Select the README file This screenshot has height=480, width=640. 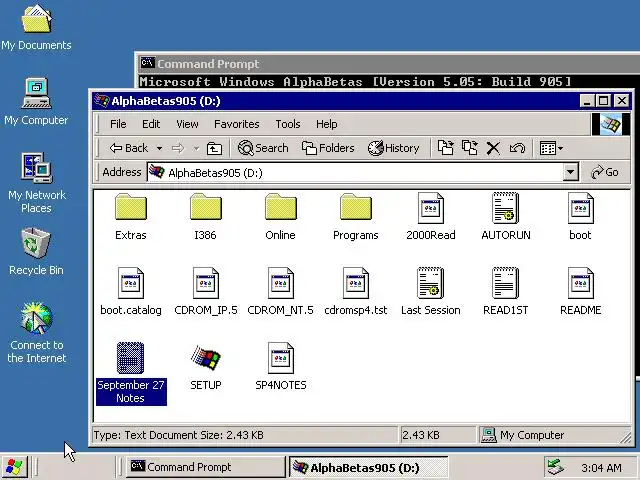click(x=580, y=291)
